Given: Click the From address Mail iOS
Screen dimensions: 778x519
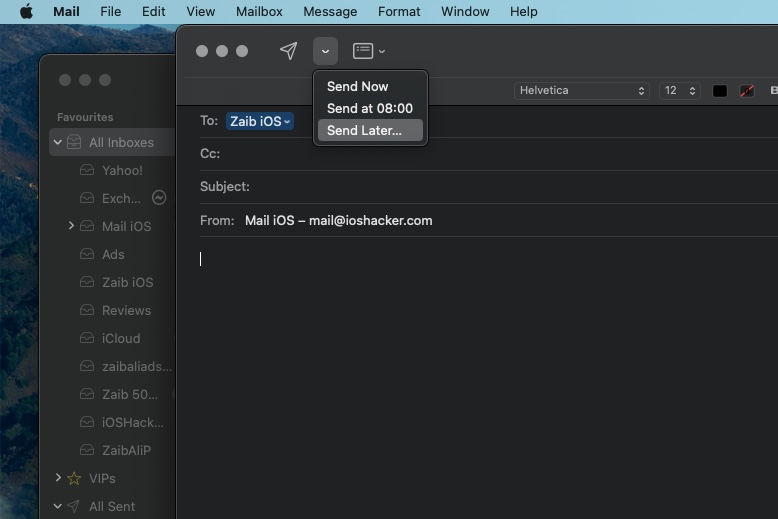Looking at the screenshot, I should click(338, 220).
